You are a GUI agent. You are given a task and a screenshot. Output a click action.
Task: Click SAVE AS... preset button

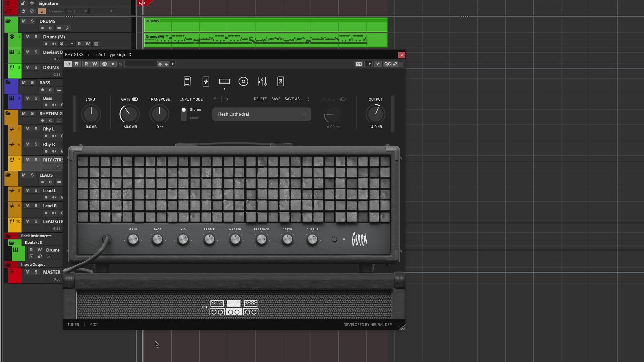[x=293, y=99]
